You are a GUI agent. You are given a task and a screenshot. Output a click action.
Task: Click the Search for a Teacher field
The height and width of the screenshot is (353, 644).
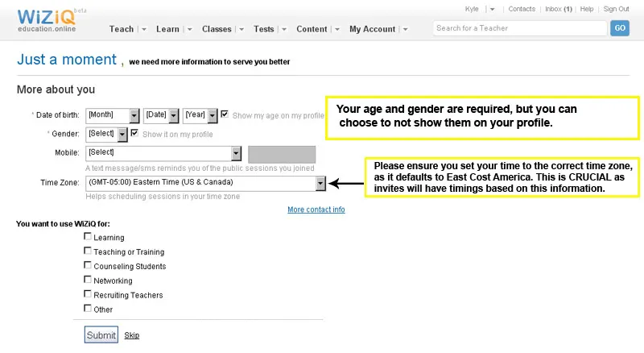point(519,28)
